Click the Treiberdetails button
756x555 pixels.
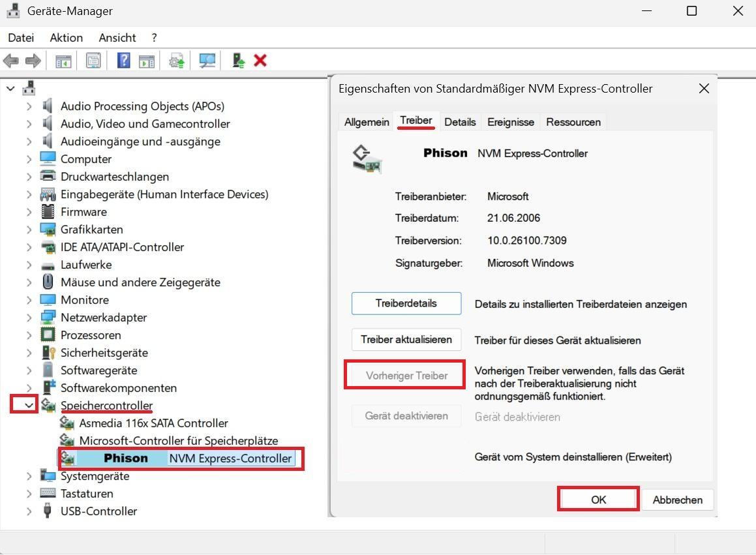tap(406, 303)
